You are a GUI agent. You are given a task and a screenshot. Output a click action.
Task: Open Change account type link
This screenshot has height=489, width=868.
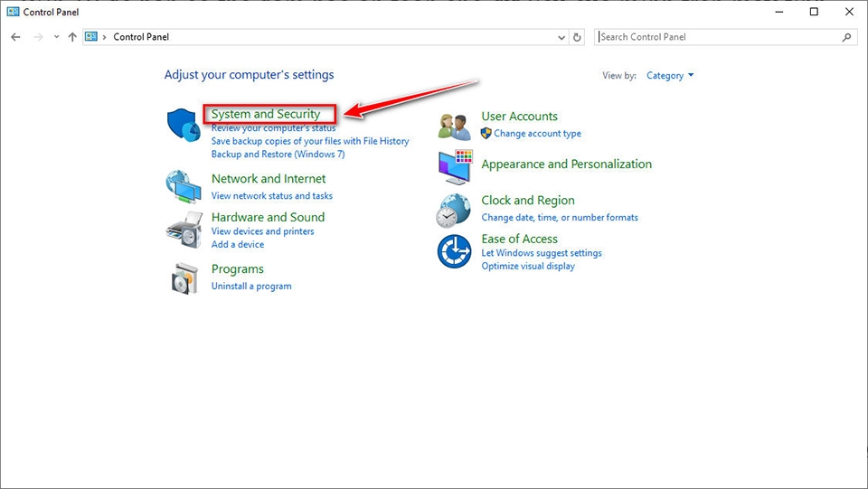pos(537,134)
